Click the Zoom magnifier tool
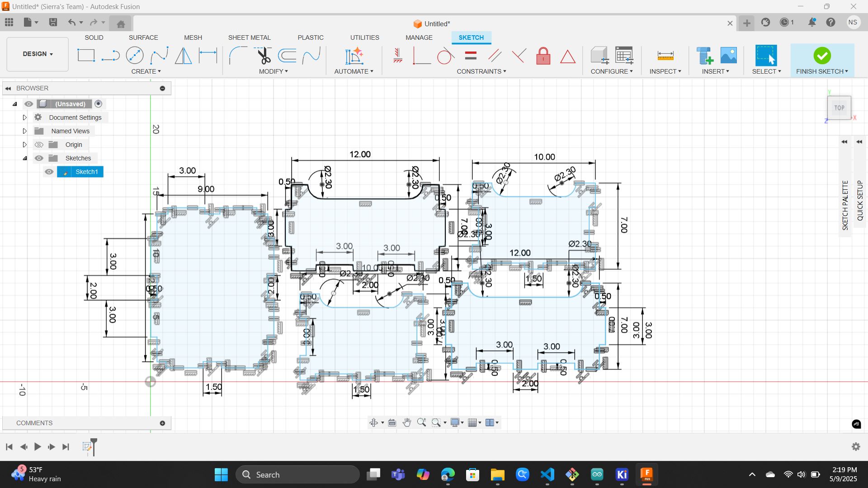Image resolution: width=868 pixels, height=488 pixels. [421, 422]
